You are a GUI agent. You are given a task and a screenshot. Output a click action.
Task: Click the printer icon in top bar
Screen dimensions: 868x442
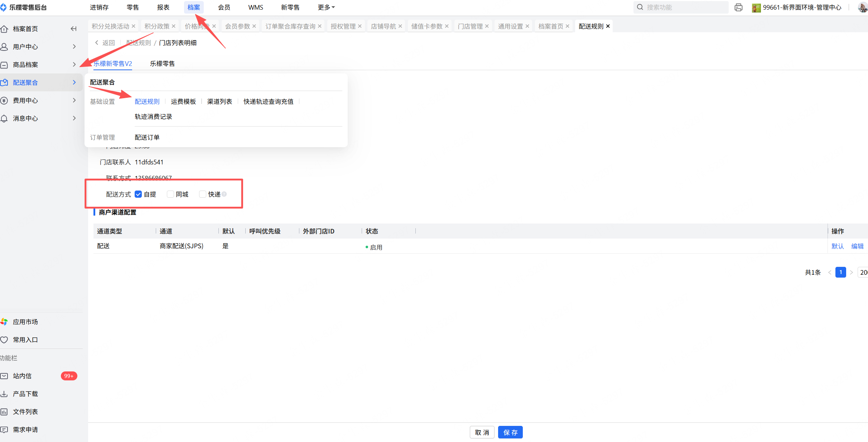pyautogui.click(x=738, y=8)
